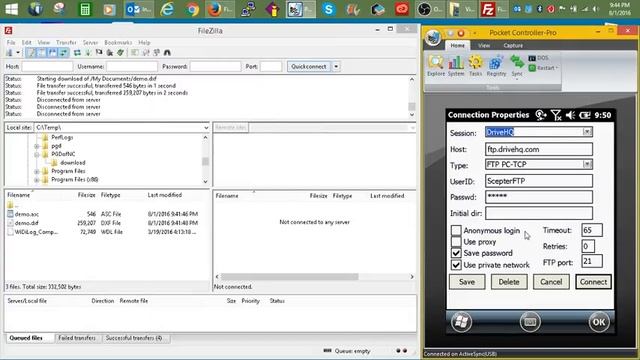Viewport: 640px width, 360px height.
Task: Click Reconnect to last server icon
Action: 120,53
